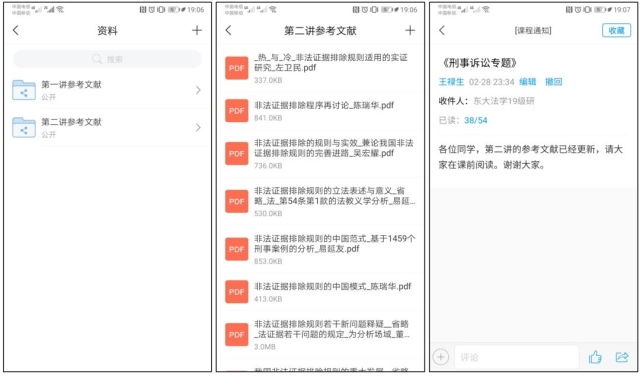Click 收藏 button

[616, 31]
